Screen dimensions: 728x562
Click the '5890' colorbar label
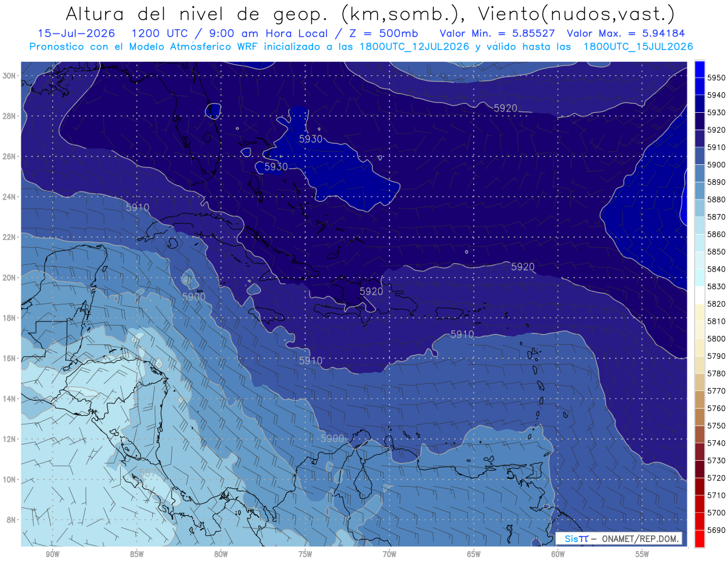point(716,182)
